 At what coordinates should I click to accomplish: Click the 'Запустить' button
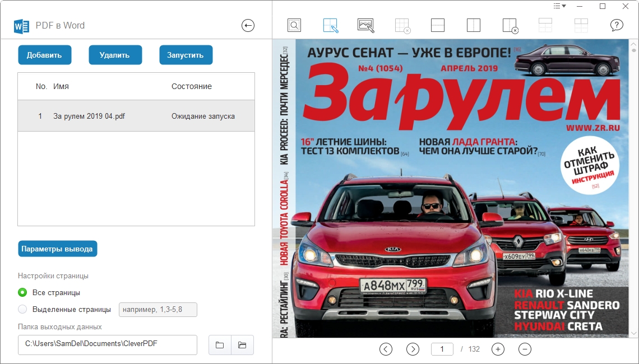(186, 55)
